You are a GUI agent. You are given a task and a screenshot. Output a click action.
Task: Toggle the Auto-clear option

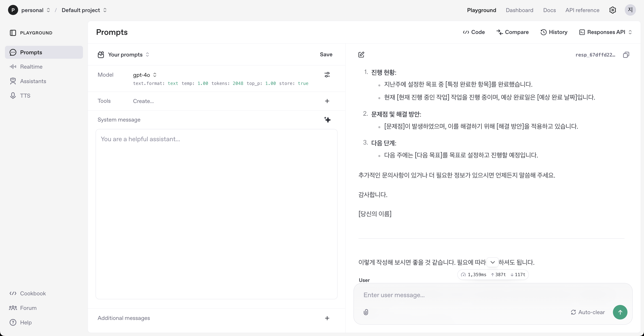click(x=588, y=312)
